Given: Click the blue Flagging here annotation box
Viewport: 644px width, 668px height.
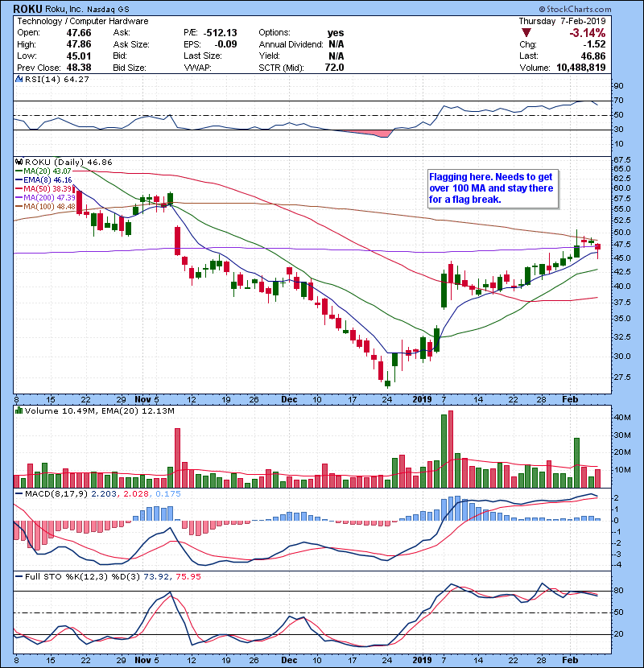Looking at the screenshot, I should pyautogui.click(x=493, y=188).
